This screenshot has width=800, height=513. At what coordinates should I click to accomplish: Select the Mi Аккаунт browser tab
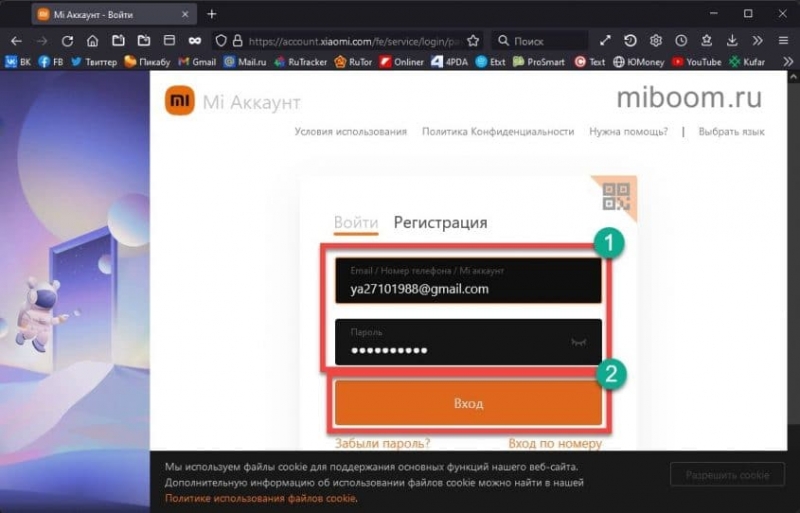click(113, 14)
